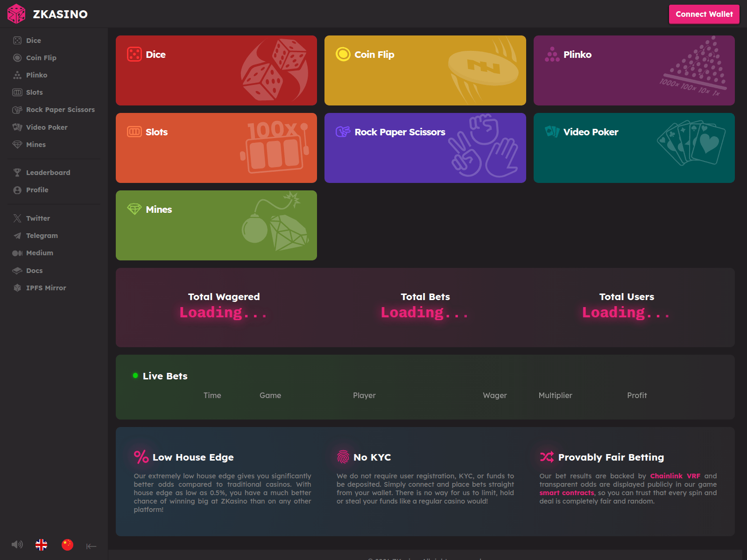Click the Coin Flip sidebar icon
Screen dimensions: 747x560
click(17, 58)
